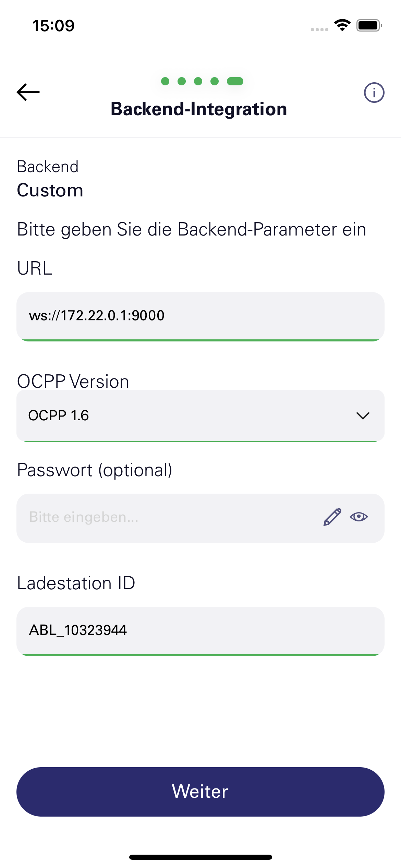Toggle password visibility with the eye icon
This screenshot has height=868, width=401.
[359, 517]
